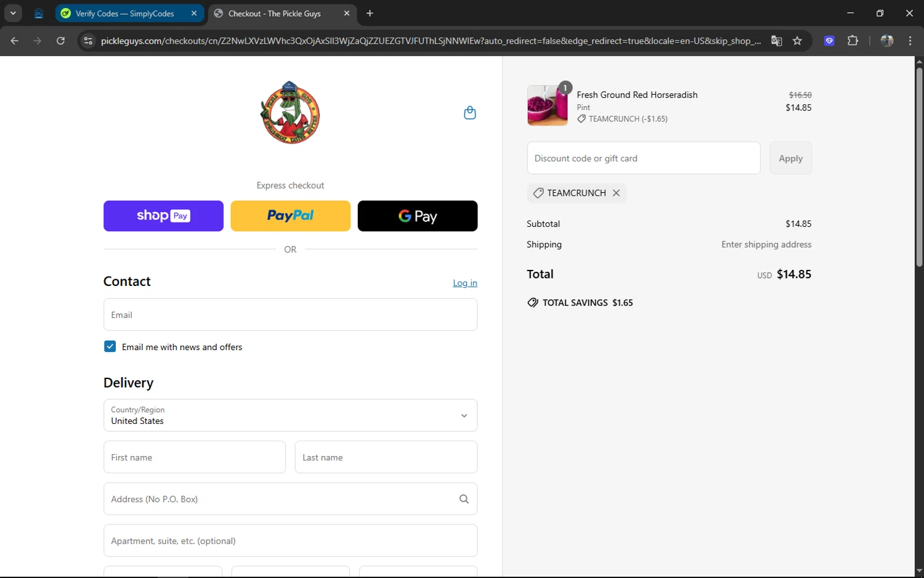The height and width of the screenshot is (578, 924).
Task: Click the address search magnifier icon
Action: coord(464,499)
